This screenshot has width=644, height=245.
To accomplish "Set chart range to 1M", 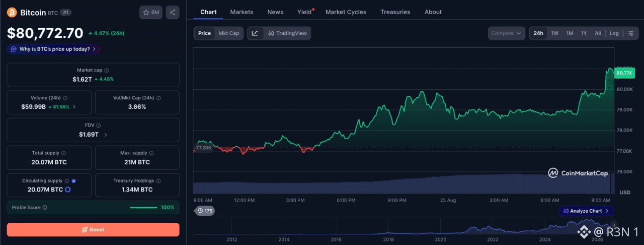I will point(570,33).
